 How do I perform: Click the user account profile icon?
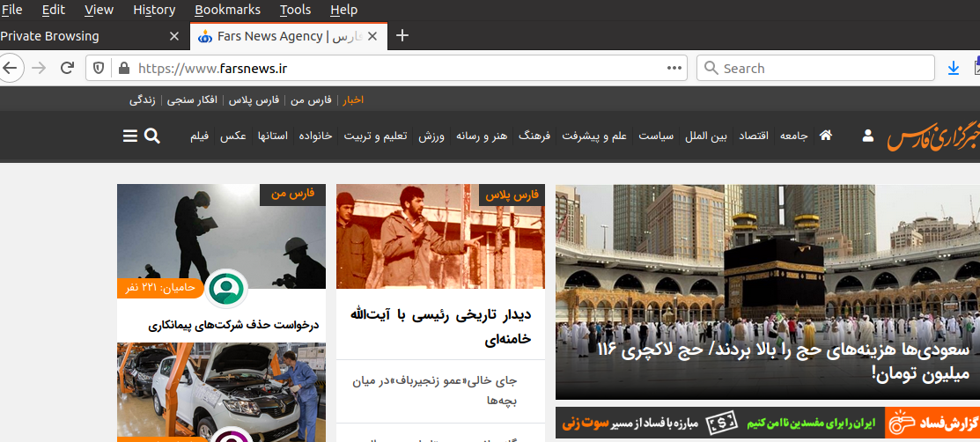[867, 136]
